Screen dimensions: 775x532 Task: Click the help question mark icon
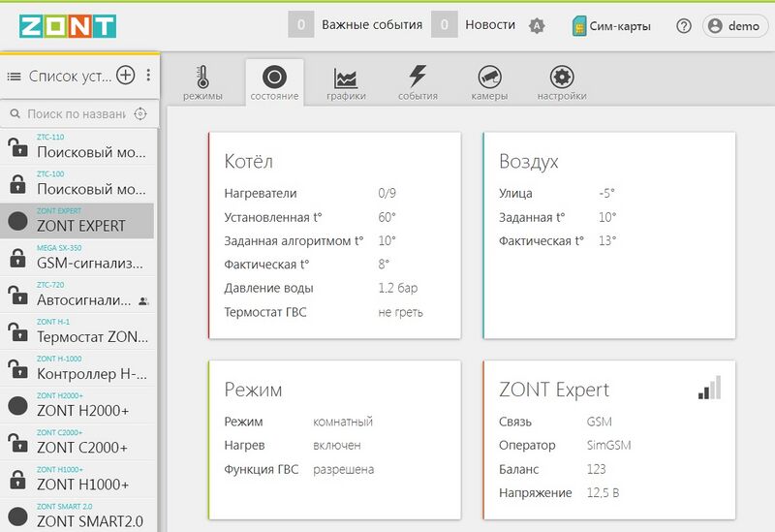tap(684, 26)
